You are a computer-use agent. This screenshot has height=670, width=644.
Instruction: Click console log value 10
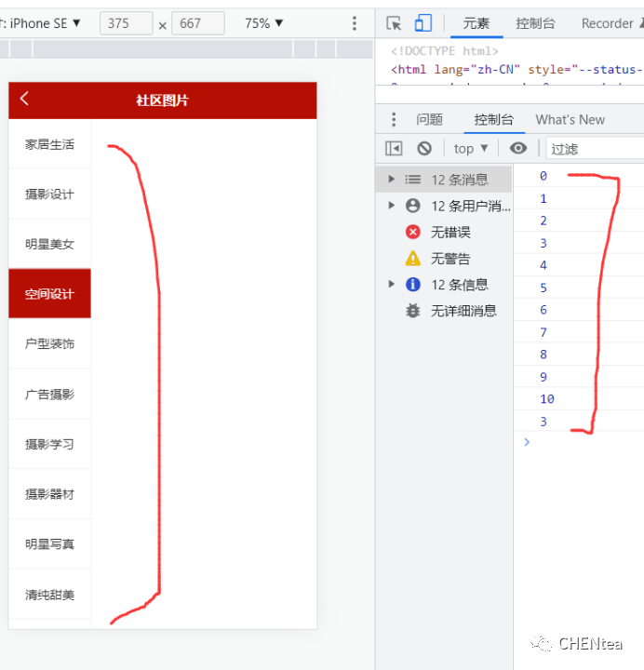click(547, 398)
